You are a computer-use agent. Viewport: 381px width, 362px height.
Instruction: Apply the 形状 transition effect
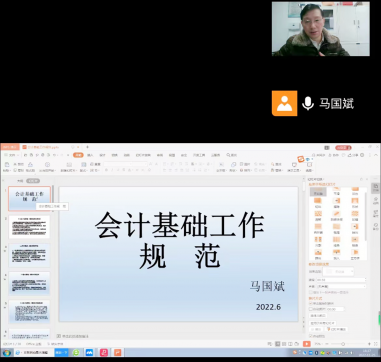tap(355, 203)
